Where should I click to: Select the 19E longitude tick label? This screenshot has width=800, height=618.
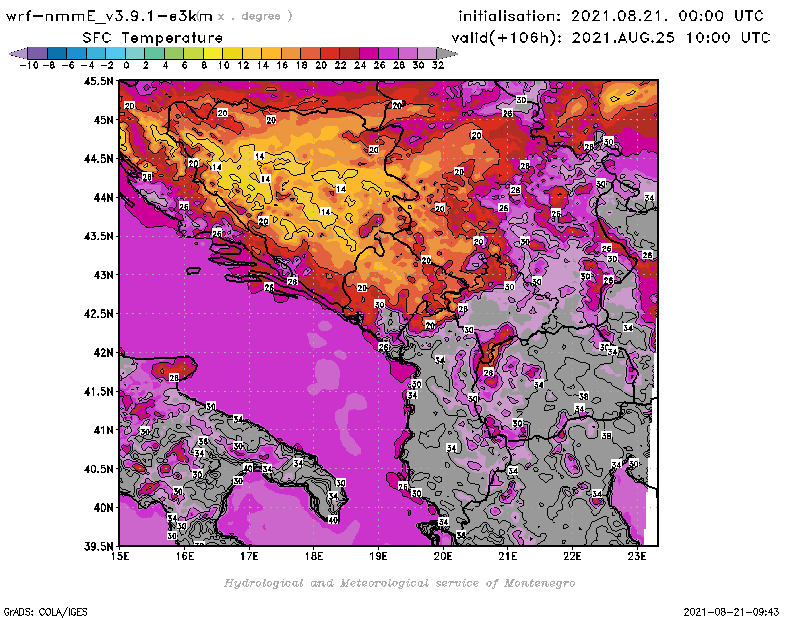pos(379,556)
